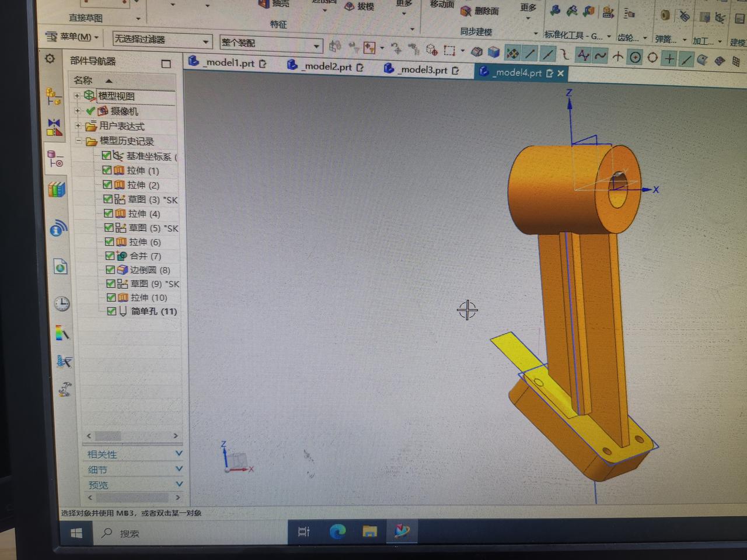Open the Web Browser sidebar tab
Image resolution: width=747 pixels, height=560 pixels.
(60, 267)
